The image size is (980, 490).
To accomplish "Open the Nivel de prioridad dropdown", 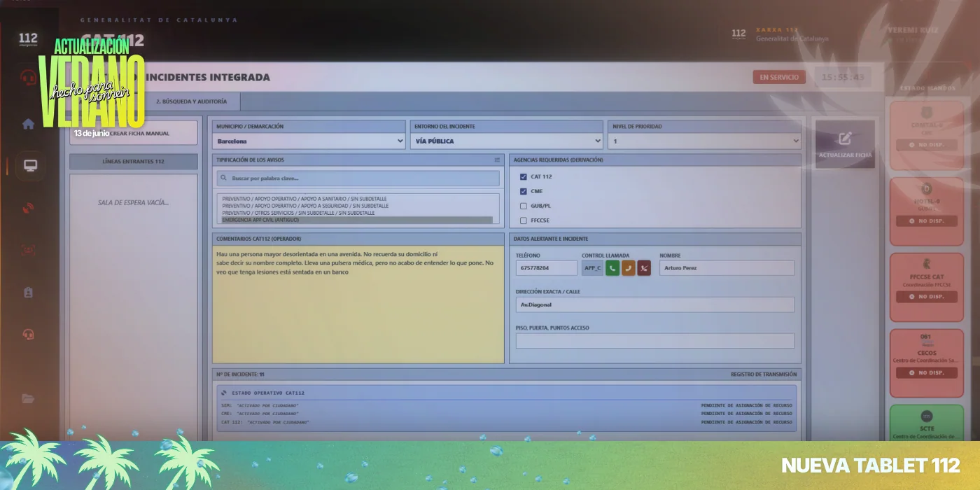I will 705,141.
